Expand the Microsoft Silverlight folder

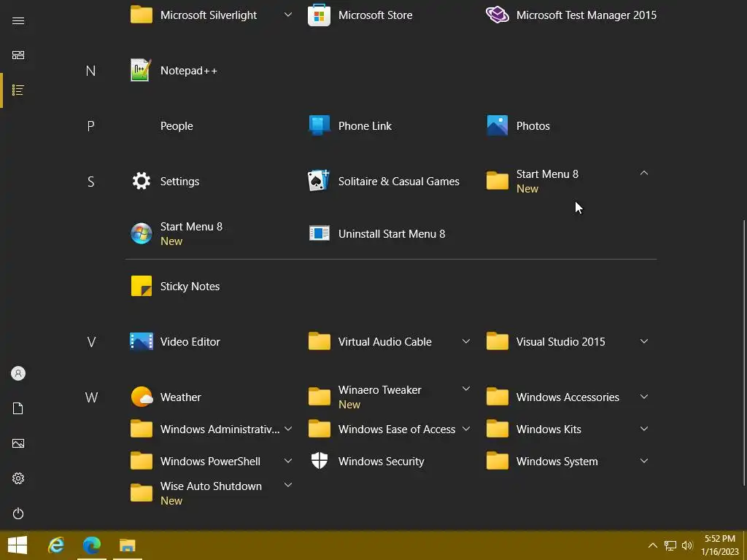tap(288, 15)
